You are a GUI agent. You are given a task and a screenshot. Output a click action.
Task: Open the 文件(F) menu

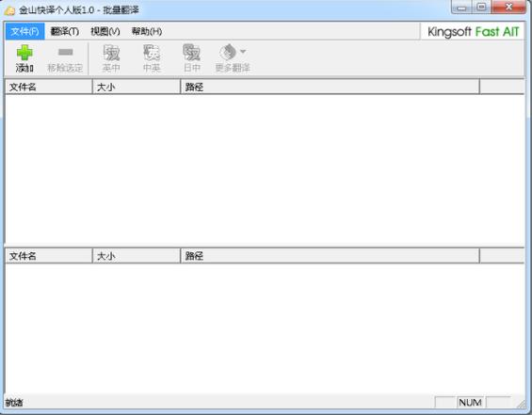(24, 32)
